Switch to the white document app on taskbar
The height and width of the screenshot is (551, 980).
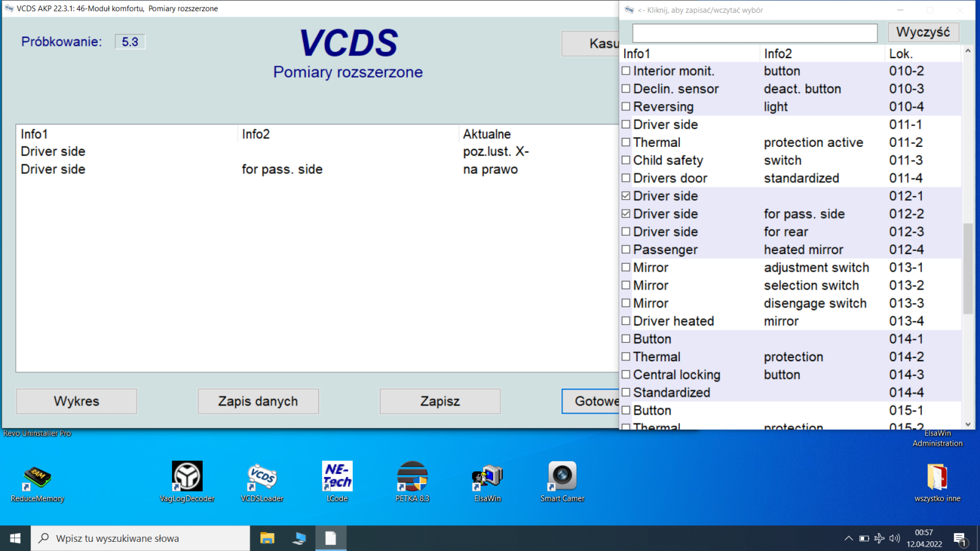(331, 538)
